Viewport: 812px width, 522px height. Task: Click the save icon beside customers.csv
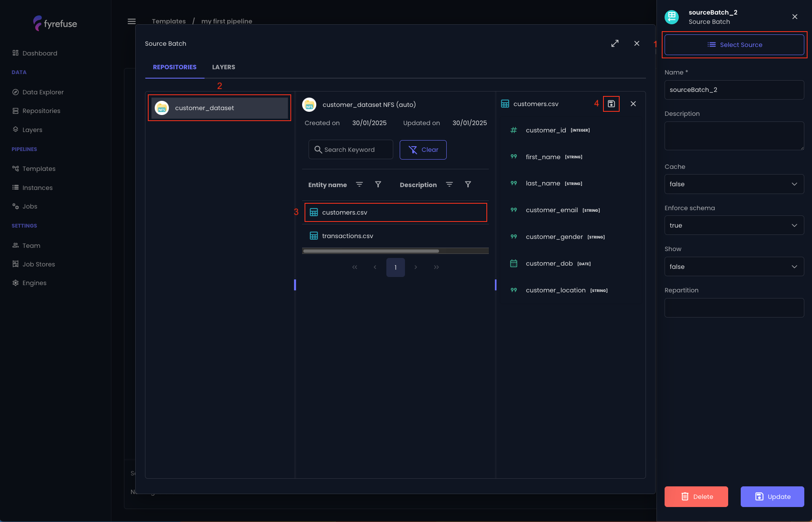[x=611, y=104]
